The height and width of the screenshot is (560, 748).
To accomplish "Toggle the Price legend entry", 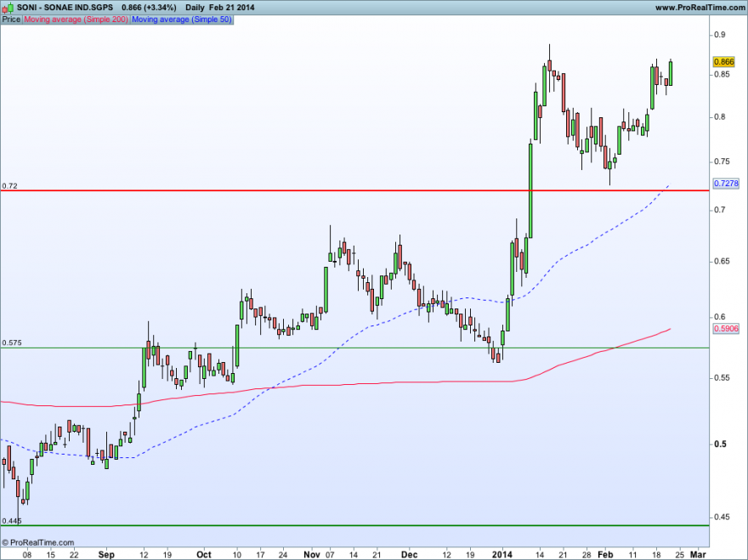I will 12,18.
